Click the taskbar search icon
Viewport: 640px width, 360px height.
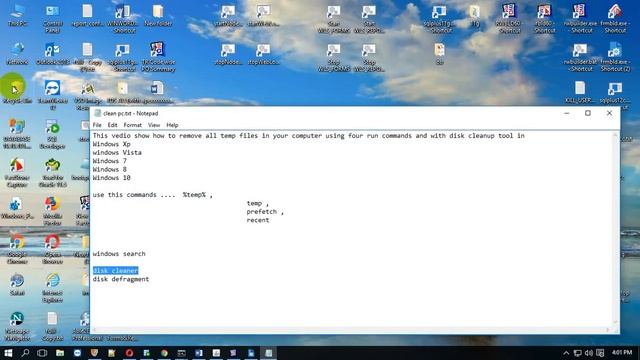[25, 353]
